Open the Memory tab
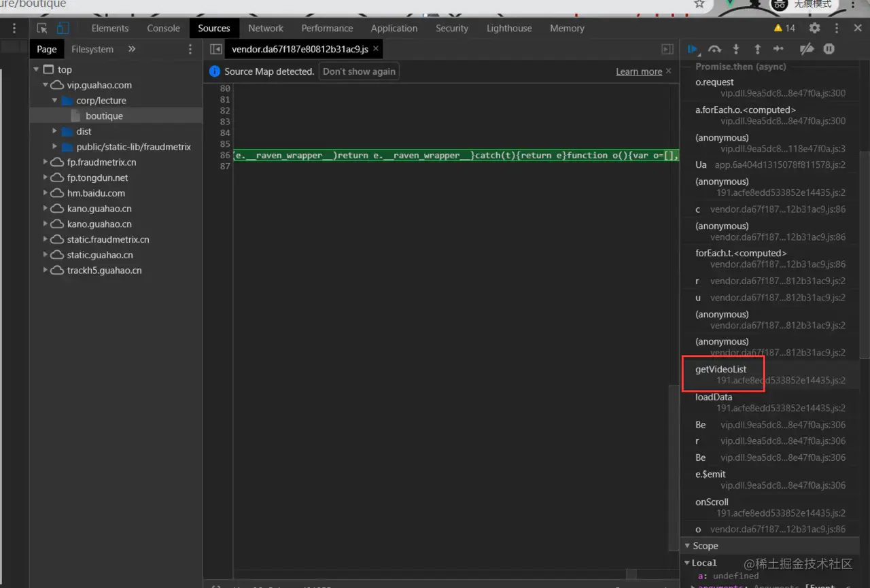The width and height of the screenshot is (870, 588). pos(567,29)
